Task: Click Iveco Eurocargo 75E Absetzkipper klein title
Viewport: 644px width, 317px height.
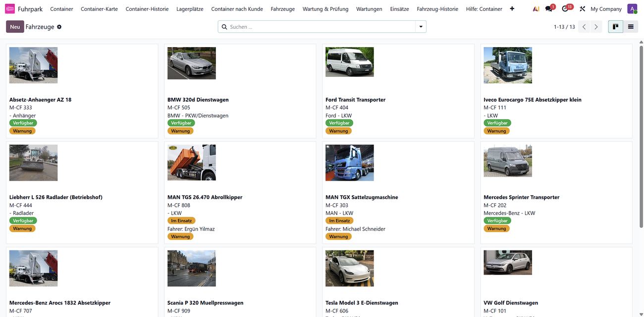Action: click(533, 100)
